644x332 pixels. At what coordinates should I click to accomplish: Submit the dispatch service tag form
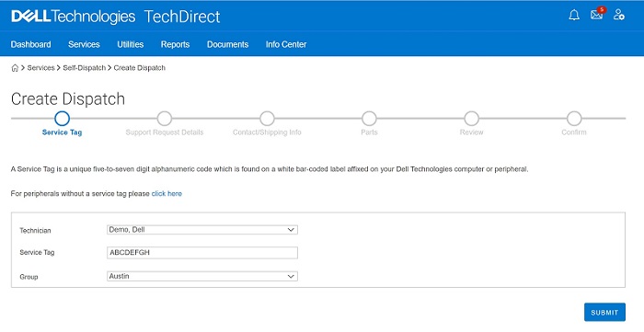pos(604,313)
